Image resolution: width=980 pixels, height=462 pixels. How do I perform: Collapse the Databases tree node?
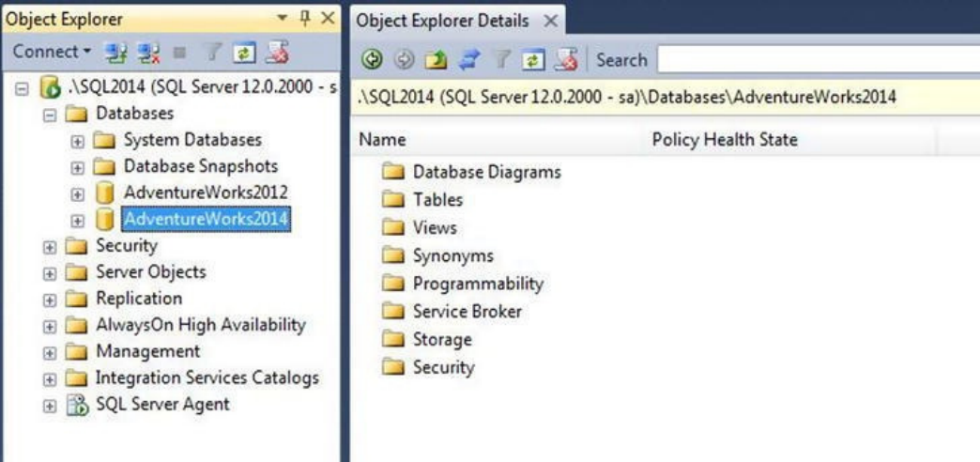(x=50, y=115)
